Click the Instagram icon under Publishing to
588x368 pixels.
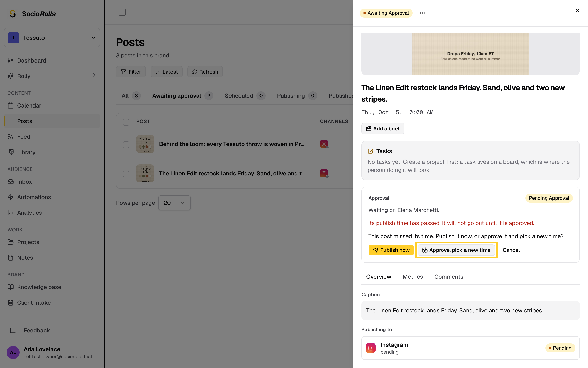coord(371,348)
